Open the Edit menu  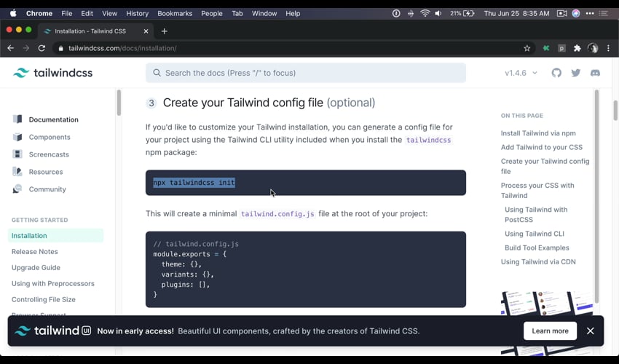[x=87, y=13]
